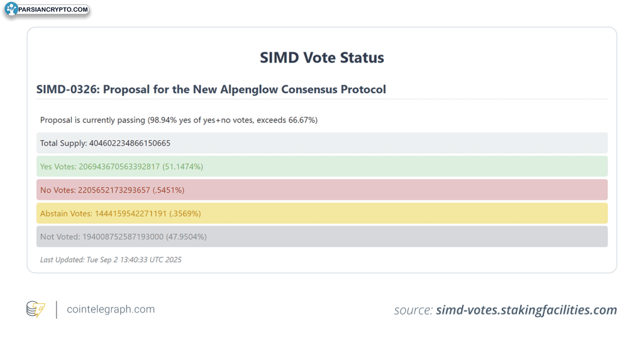Click the yellow Abstain Votes bar
The image size is (644, 344).
point(321,213)
